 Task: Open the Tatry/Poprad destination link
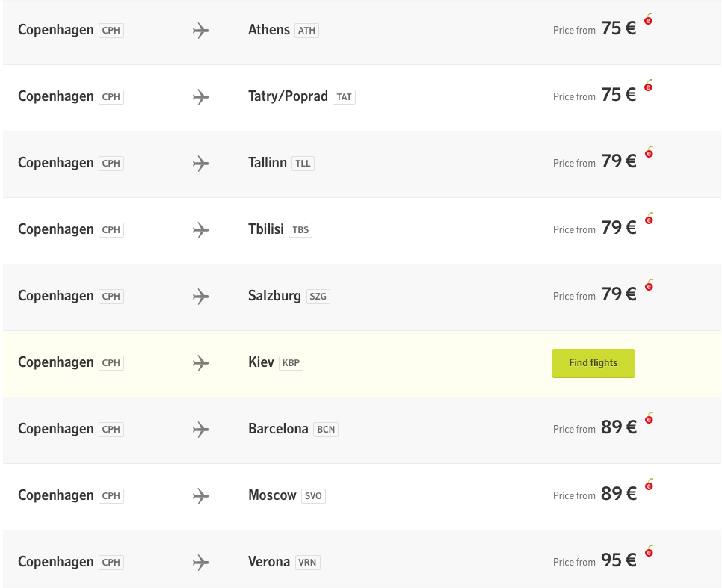tap(288, 96)
